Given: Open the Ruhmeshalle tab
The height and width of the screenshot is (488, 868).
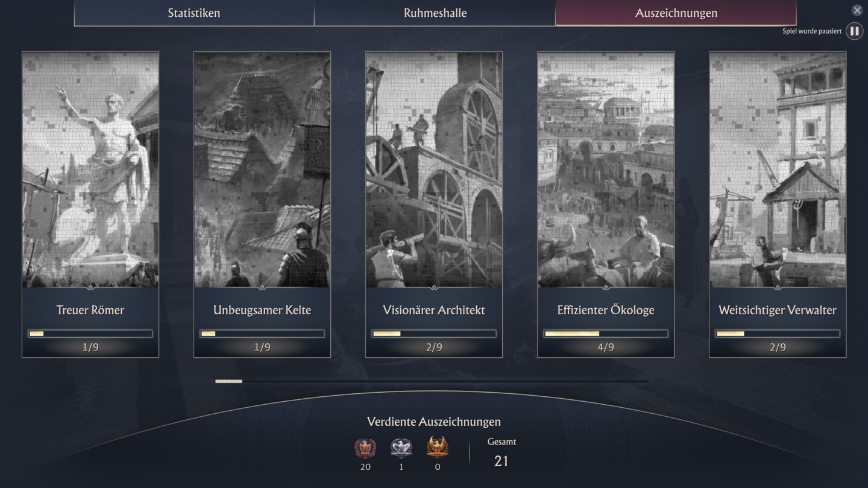Looking at the screenshot, I should (435, 13).
